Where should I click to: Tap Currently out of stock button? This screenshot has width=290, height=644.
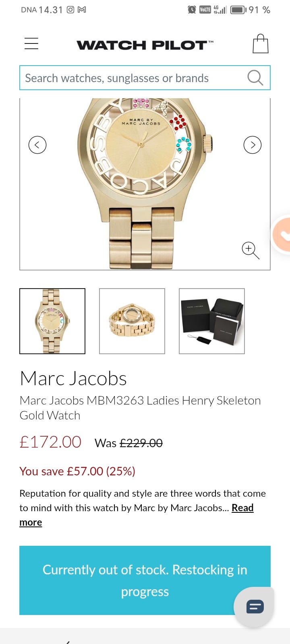click(145, 580)
